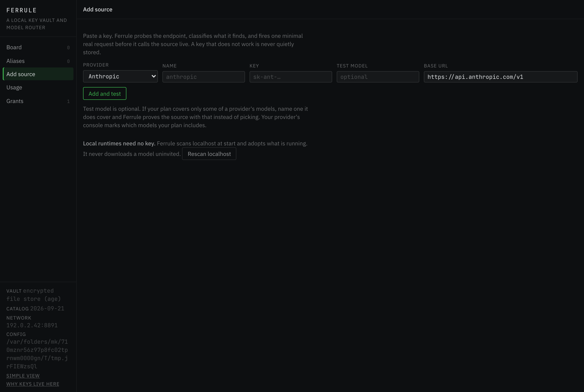Switch to Simple view link

tap(23, 376)
